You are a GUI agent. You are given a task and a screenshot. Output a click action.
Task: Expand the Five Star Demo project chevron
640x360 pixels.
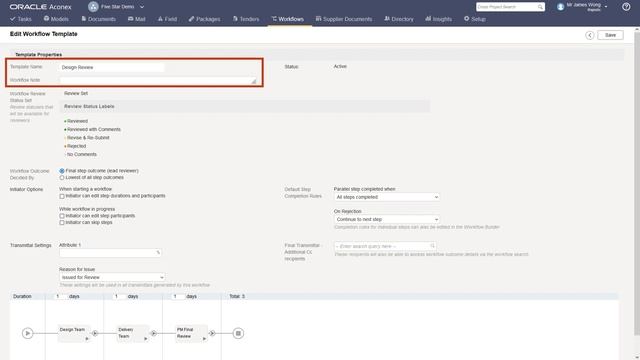point(142,7)
